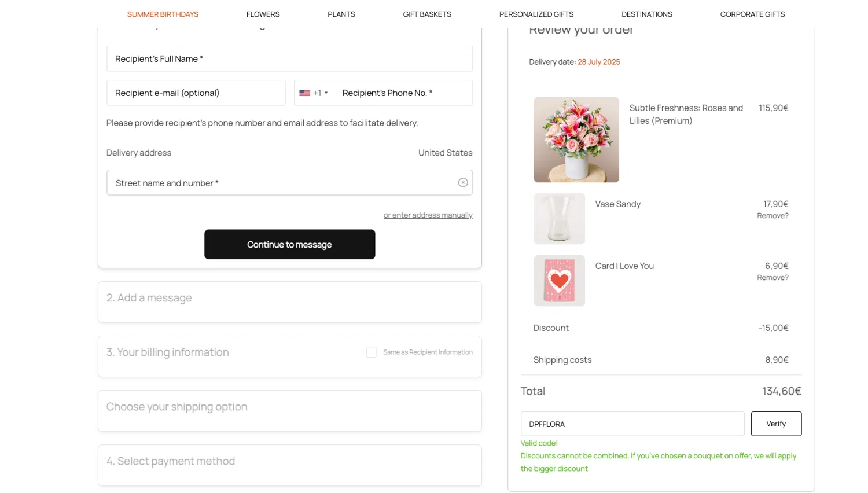868x493 pixels.
Task: Tick Same as Recipient Information checkbox
Action: (372, 352)
